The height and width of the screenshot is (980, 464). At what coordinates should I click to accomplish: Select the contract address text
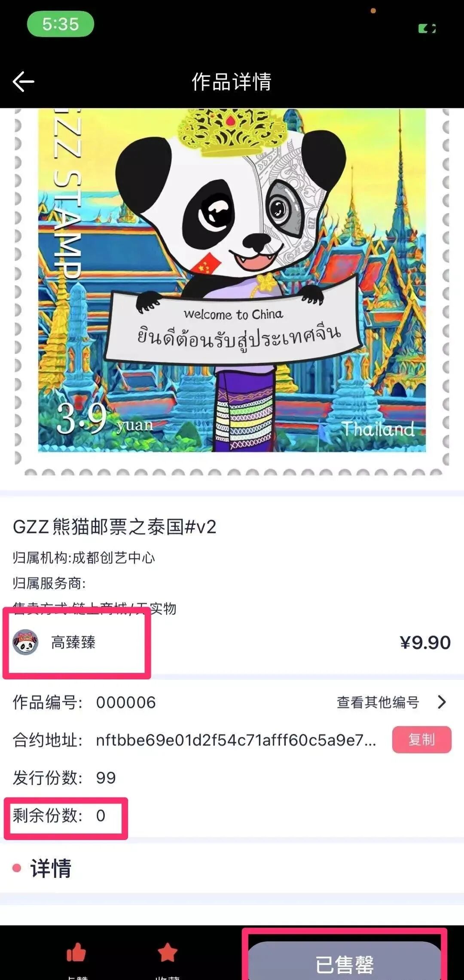236,740
